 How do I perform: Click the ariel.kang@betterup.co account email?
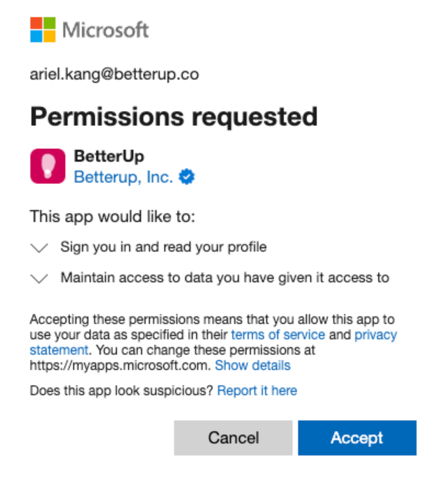point(114,74)
